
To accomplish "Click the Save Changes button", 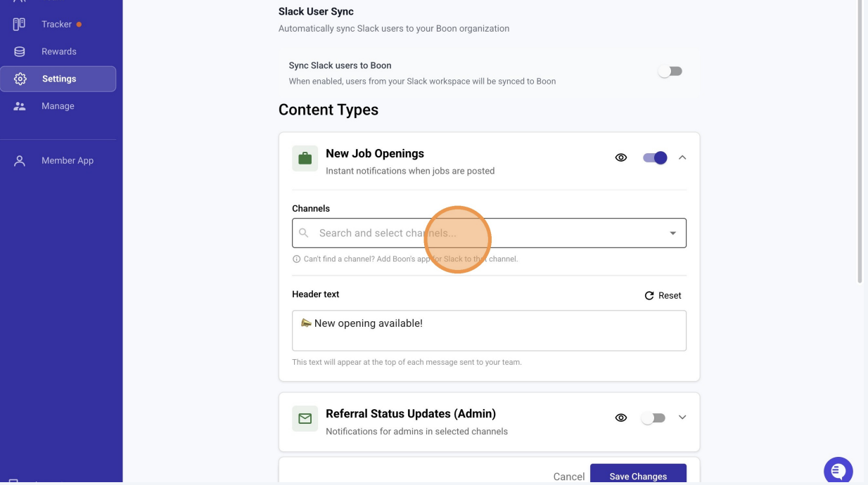I will point(638,475).
